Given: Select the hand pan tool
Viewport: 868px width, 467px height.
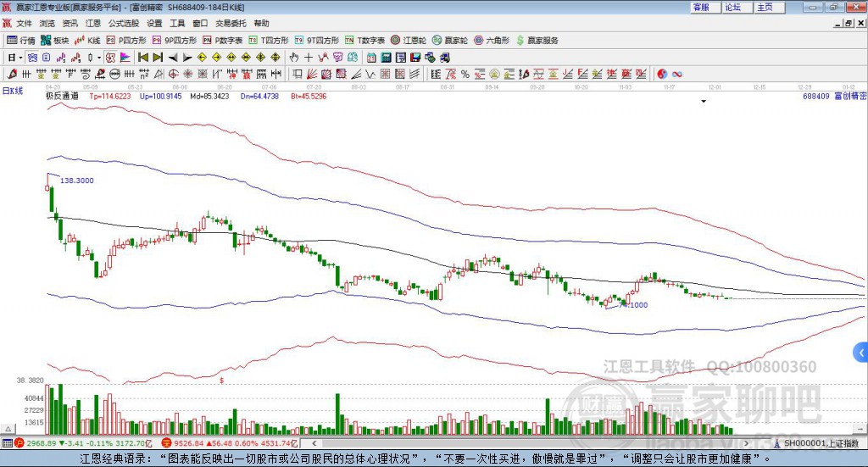Looking at the screenshot, I should point(294,57).
